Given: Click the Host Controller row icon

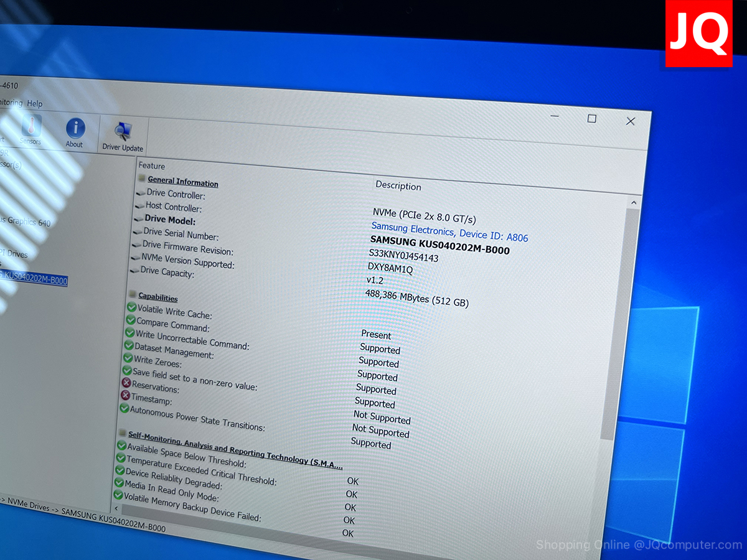Looking at the screenshot, I should [x=140, y=205].
